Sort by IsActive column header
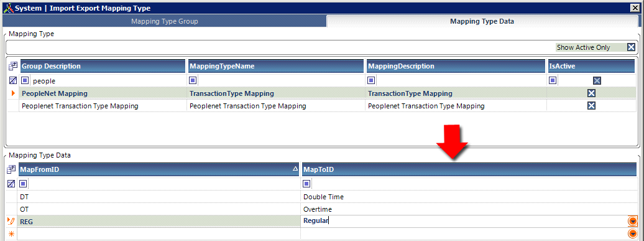Image resolution: width=644 pixels, height=241 pixels. coord(591,66)
